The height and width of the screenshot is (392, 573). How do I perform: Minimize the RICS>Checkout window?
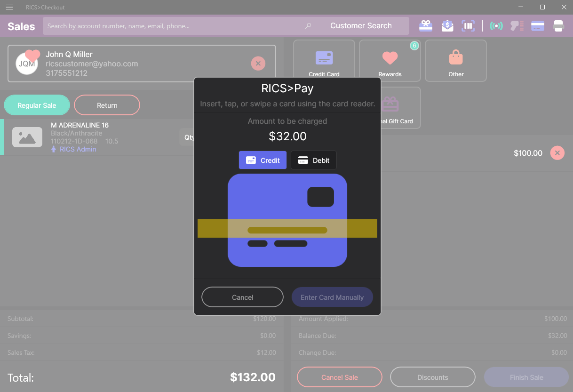pyautogui.click(x=521, y=7)
